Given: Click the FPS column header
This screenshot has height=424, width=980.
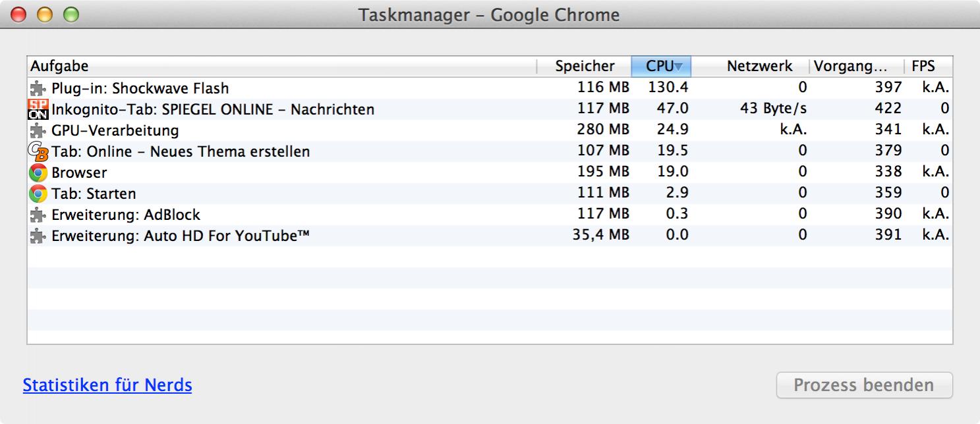Looking at the screenshot, I should 923,66.
